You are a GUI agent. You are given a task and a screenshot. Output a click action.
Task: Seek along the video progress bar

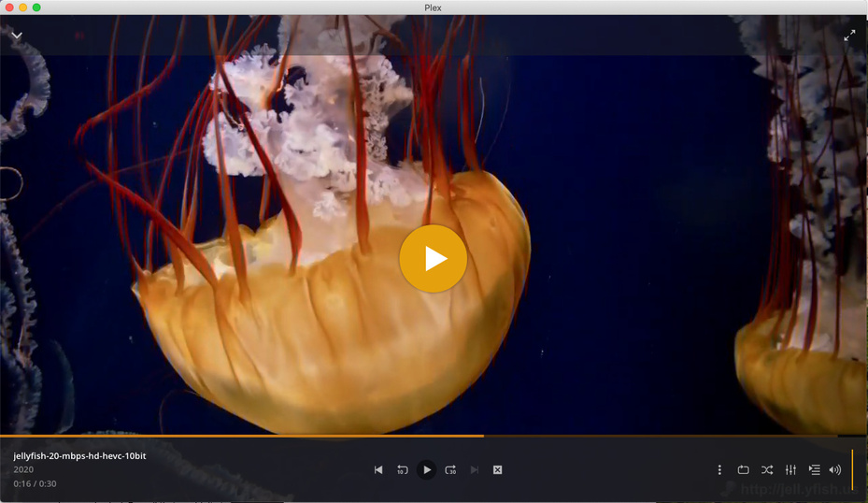pyautogui.click(x=434, y=436)
